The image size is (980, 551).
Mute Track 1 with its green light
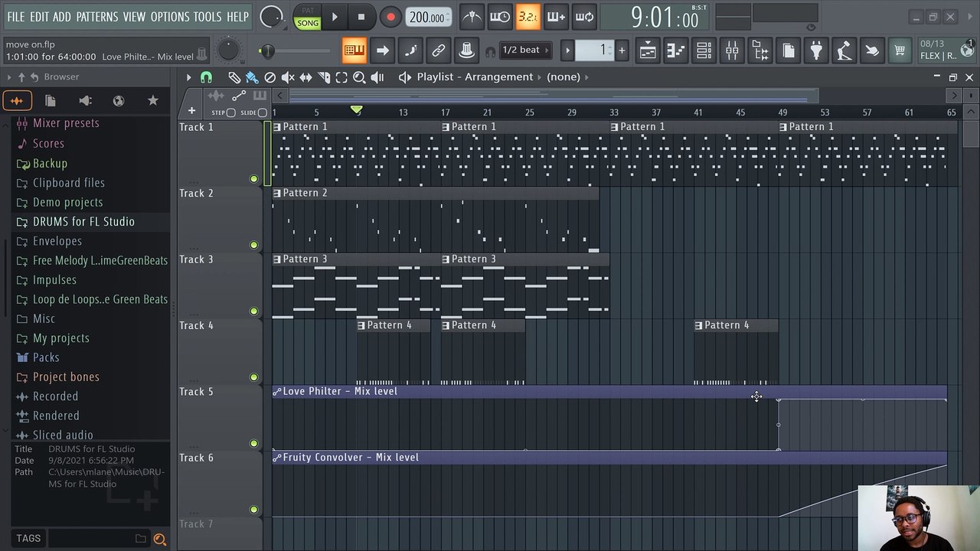click(x=254, y=179)
